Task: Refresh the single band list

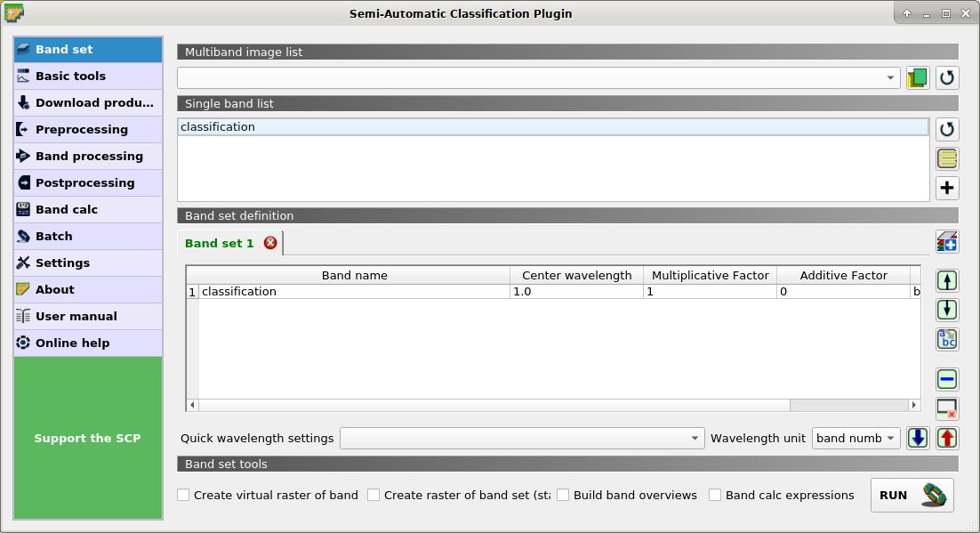Action: 947,129
